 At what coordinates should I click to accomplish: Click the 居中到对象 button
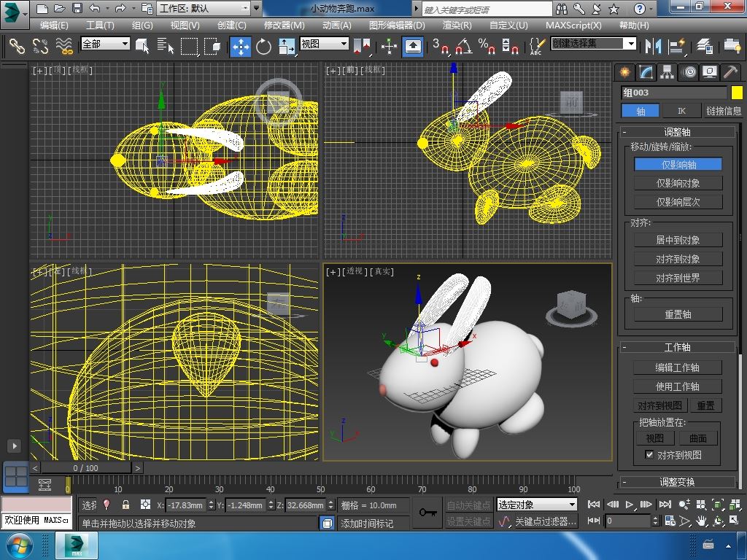[x=678, y=240]
